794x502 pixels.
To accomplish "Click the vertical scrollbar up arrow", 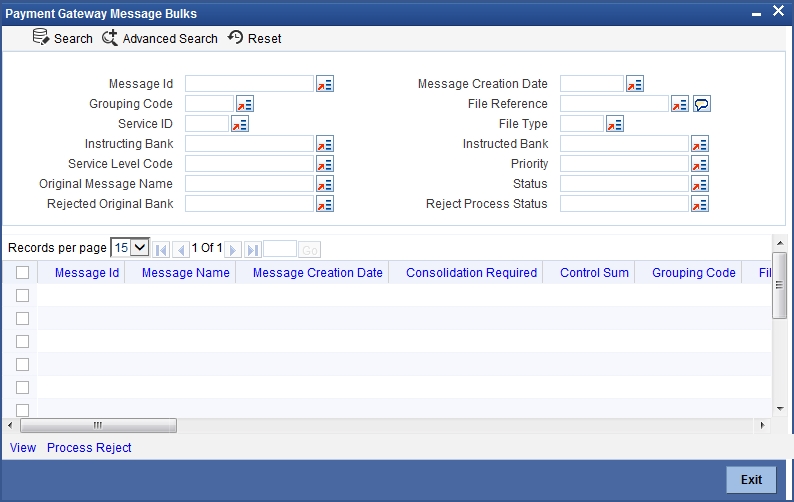I will pyautogui.click(x=780, y=243).
